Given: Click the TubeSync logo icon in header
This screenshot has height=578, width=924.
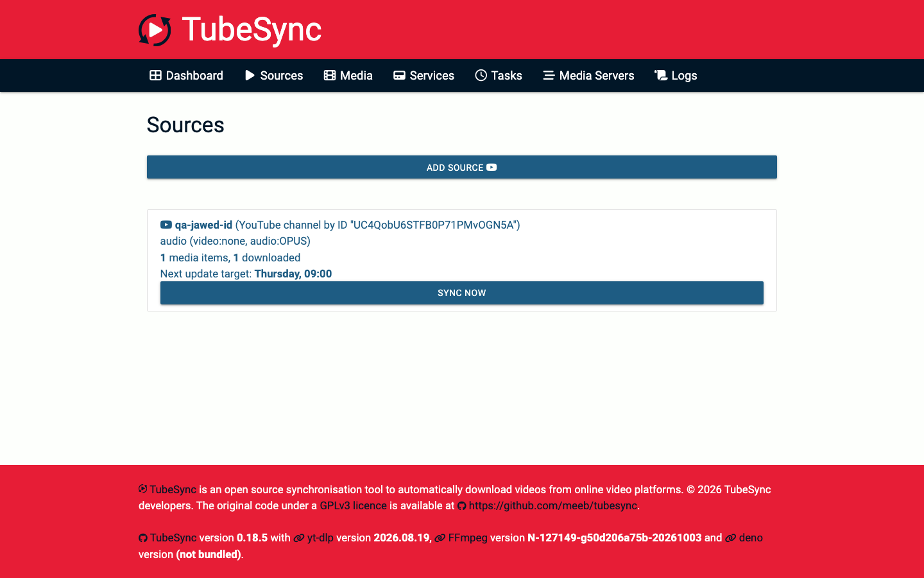Looking at the screenshot, I should click(155, 30).
